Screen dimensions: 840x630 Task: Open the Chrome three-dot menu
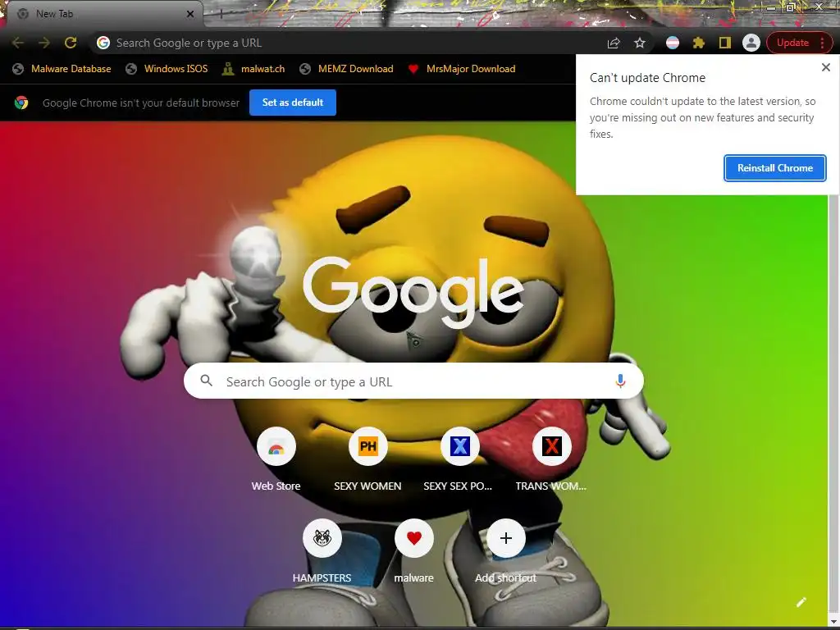[x=822, y=43]
